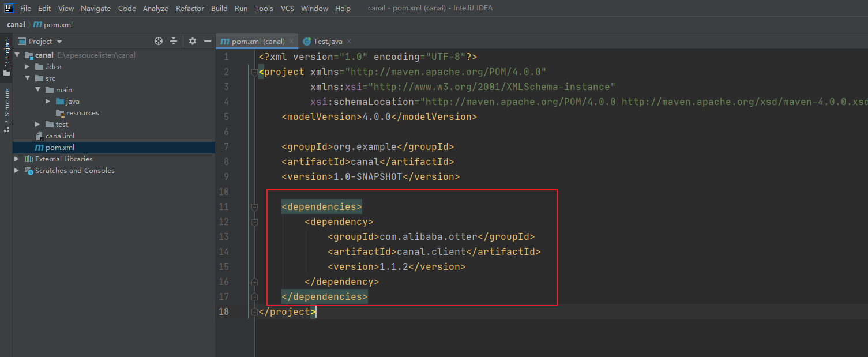Image resolution: width=868 pixels, height=357 pixels.
Task: Click the version 1.0-SNAPSHOT line
Action: coord(371,176)
